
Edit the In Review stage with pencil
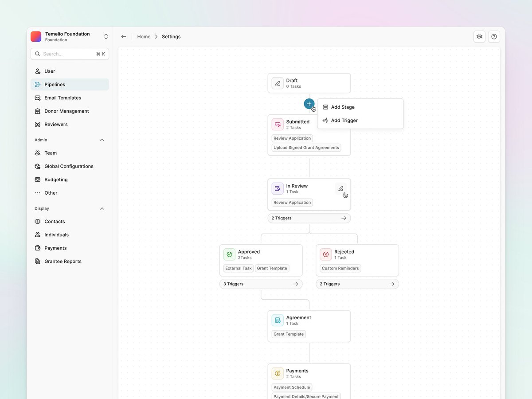341,189
